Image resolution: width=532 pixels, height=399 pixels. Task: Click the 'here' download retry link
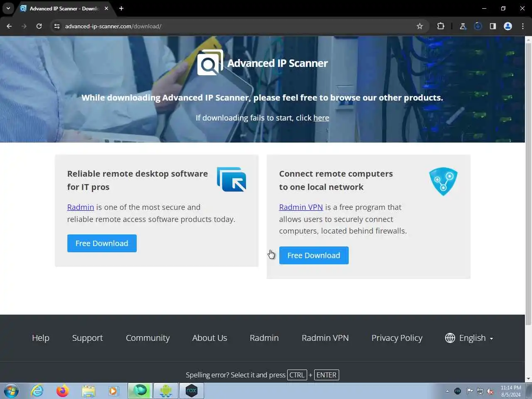point(321,118)
